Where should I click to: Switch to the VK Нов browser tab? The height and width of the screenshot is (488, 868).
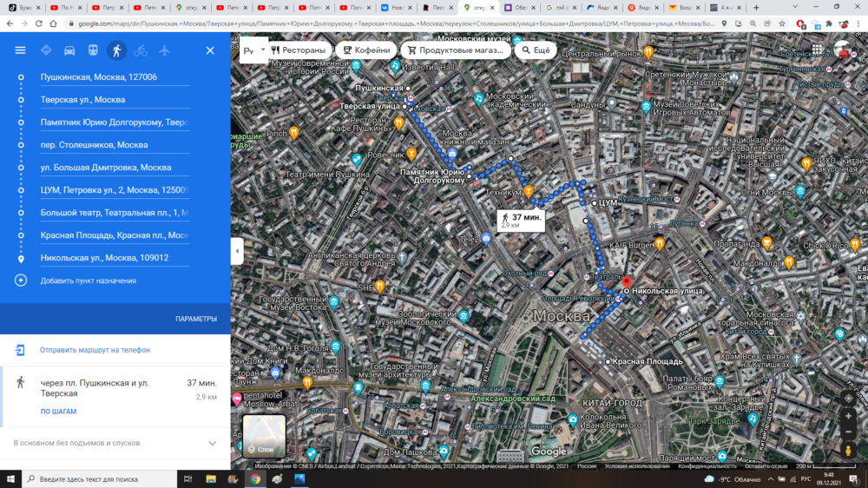pyautogui.click(x=398, y=8)
